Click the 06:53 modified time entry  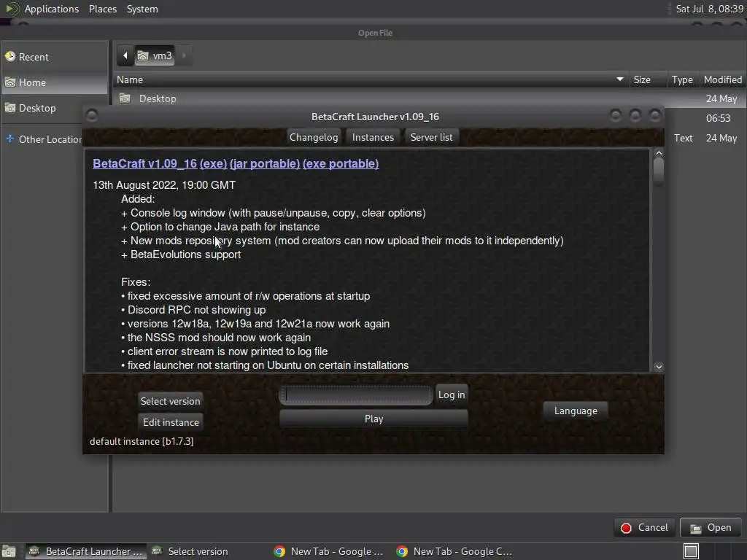click(718, 119)
